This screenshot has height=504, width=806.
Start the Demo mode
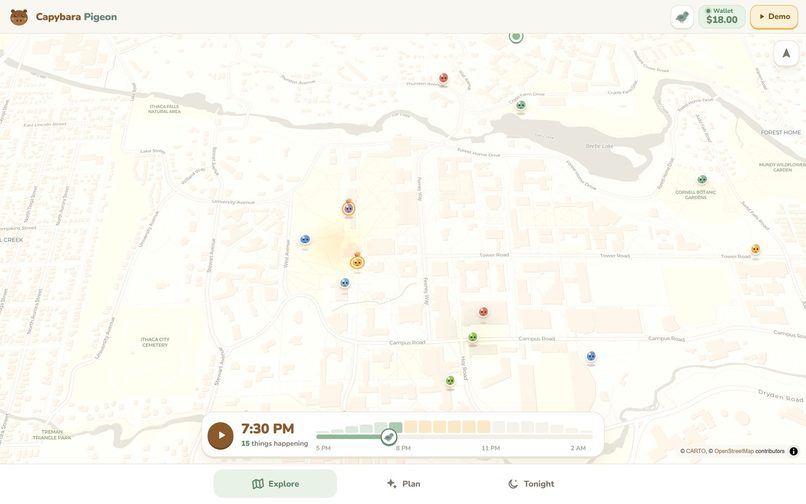pos(774,17)
